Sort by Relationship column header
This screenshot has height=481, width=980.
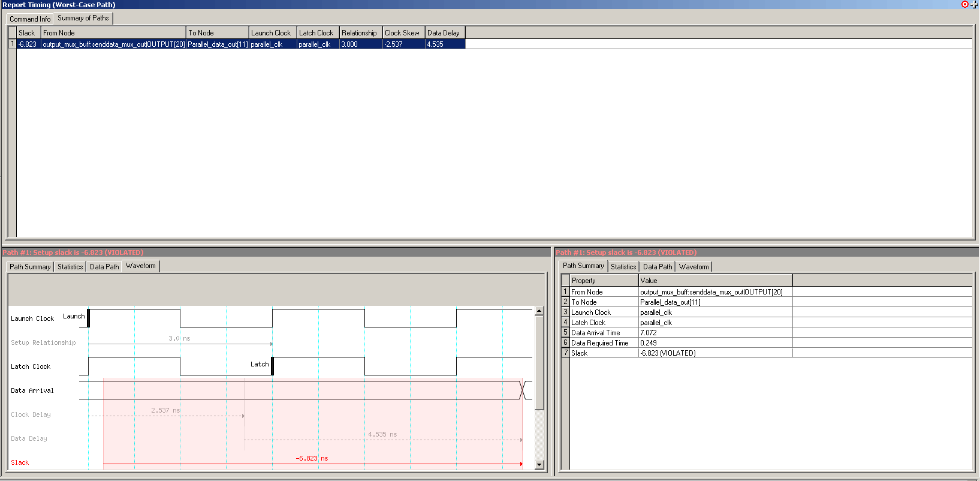point(361,33)
